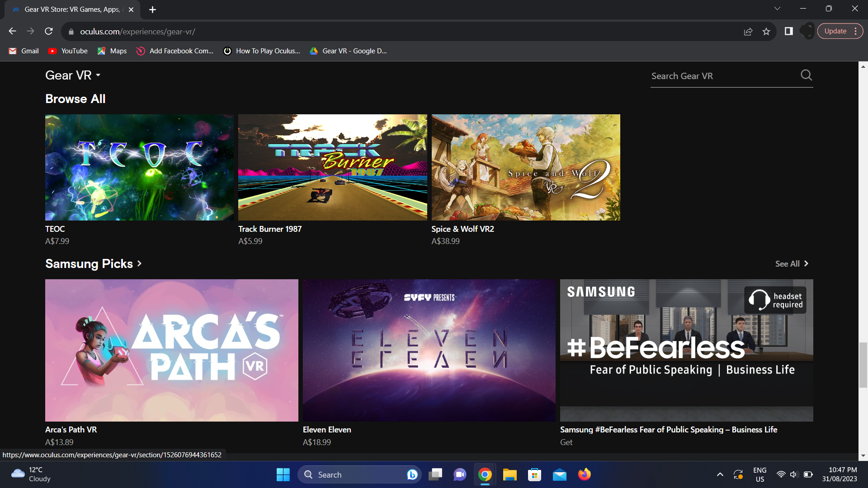Open Firefox from the taskbar
868x488 pixels.
tap(584, 474)
